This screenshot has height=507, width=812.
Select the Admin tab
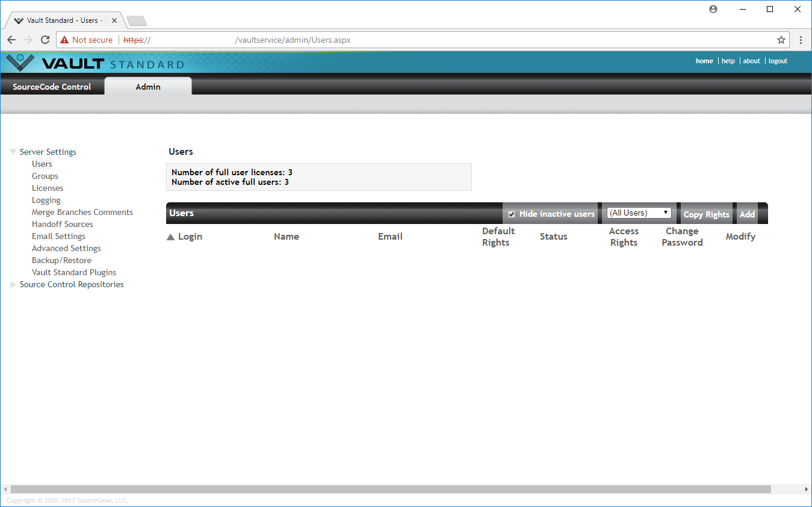(148, 87)
